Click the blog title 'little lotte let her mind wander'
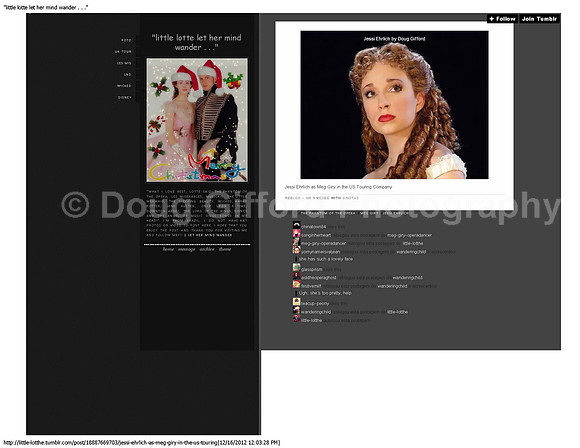Screen dimensions: 580x448 pos(196,43)
